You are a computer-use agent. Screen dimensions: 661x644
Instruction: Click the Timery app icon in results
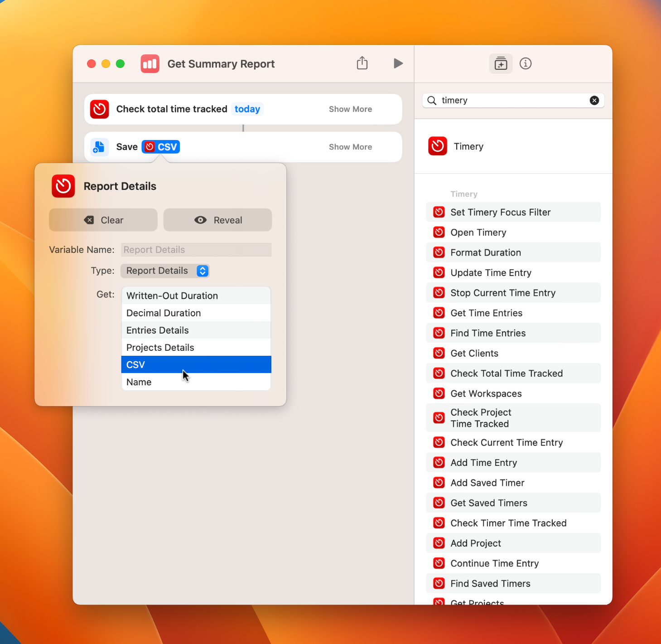click(x=438, y=146)
